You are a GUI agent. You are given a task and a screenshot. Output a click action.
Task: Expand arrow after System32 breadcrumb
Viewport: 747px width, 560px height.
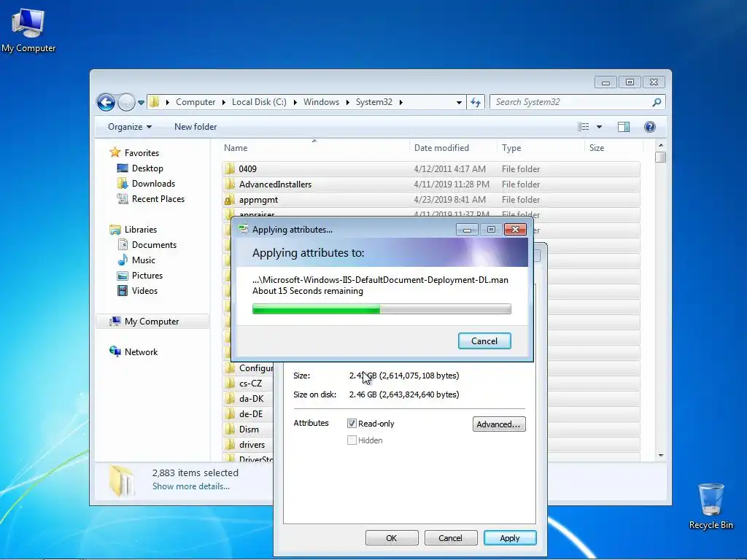point(400,102)
